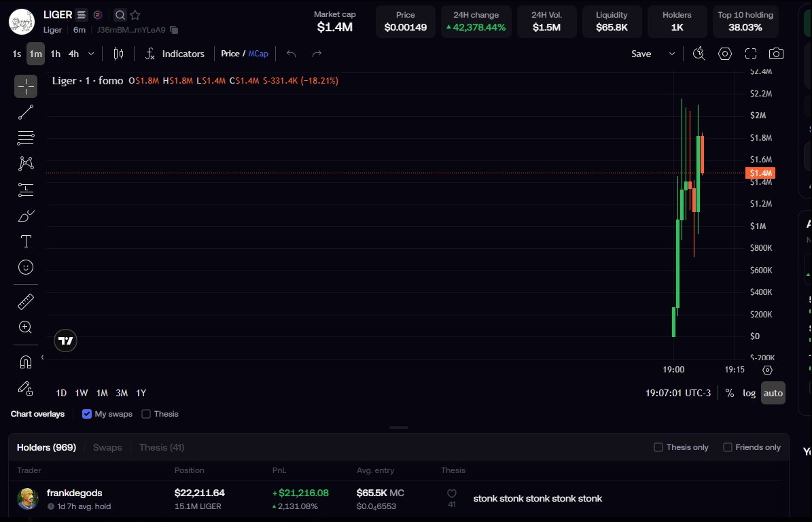Toggle percent scale mode
This screenshot has width=812, height=522.
(730, 393)
